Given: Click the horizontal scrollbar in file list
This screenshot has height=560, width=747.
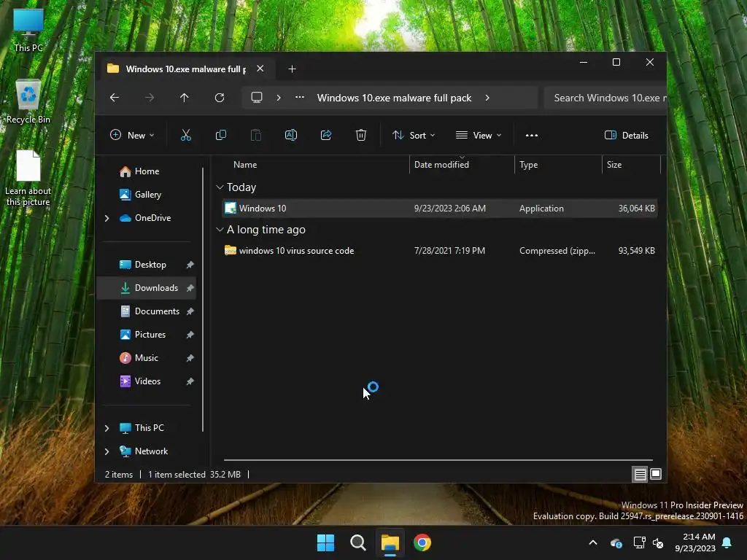Looking at the screenshot, I should 438,460.
